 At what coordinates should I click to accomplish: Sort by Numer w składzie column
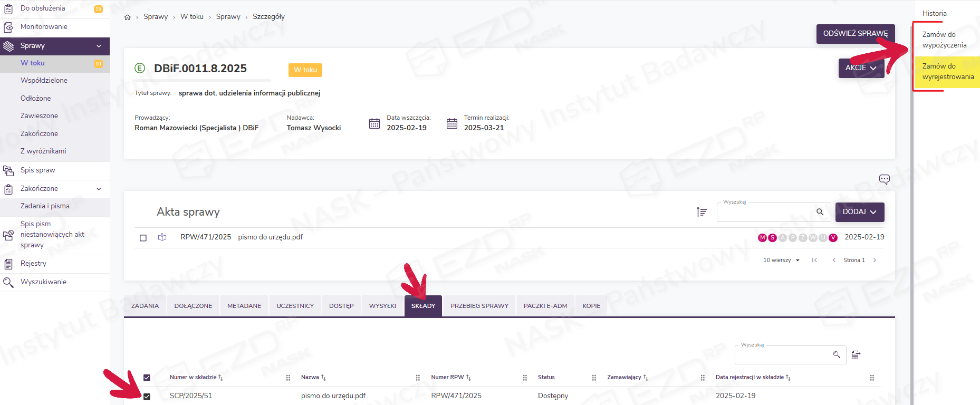[193, 378]
